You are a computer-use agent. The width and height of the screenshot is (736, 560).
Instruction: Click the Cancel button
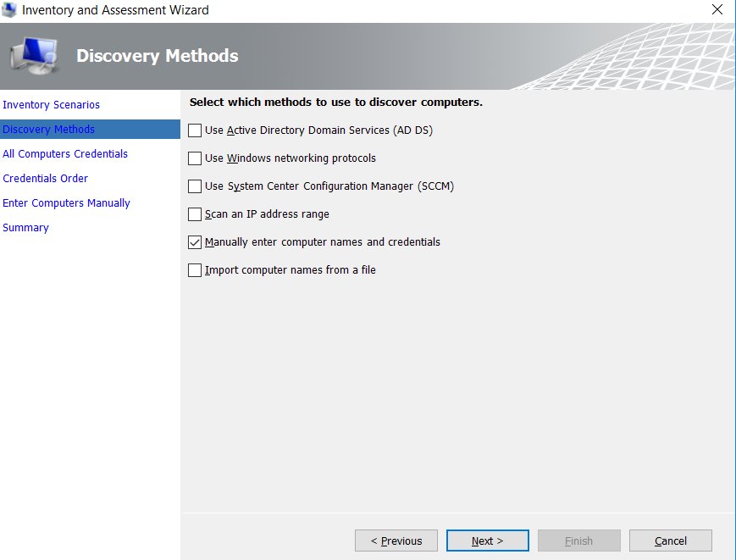coord(670,541)
